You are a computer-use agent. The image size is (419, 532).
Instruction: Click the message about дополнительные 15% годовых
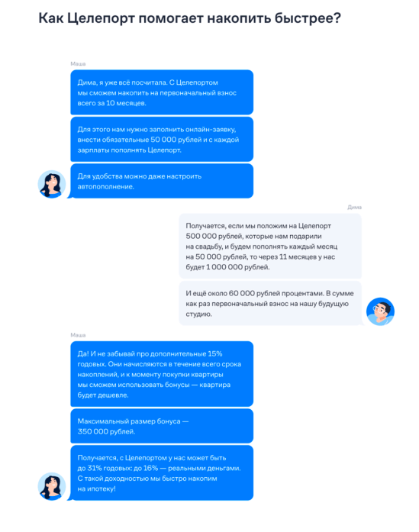(162, 374)
